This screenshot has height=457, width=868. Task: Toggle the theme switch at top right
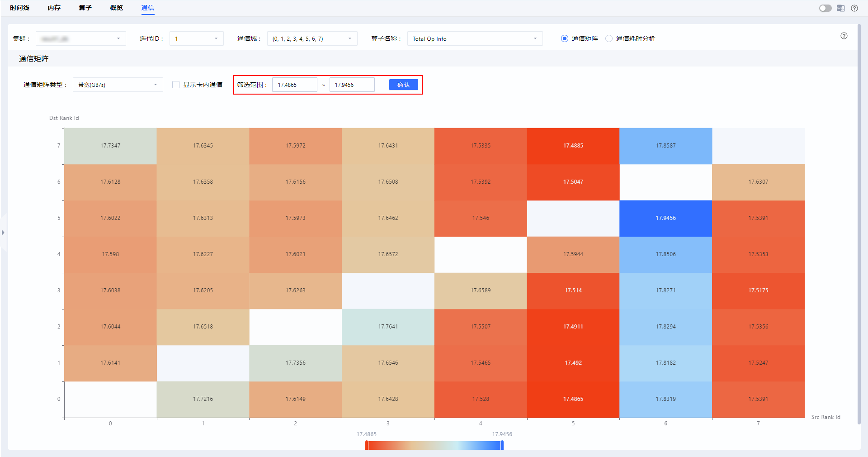coord(825,8)
